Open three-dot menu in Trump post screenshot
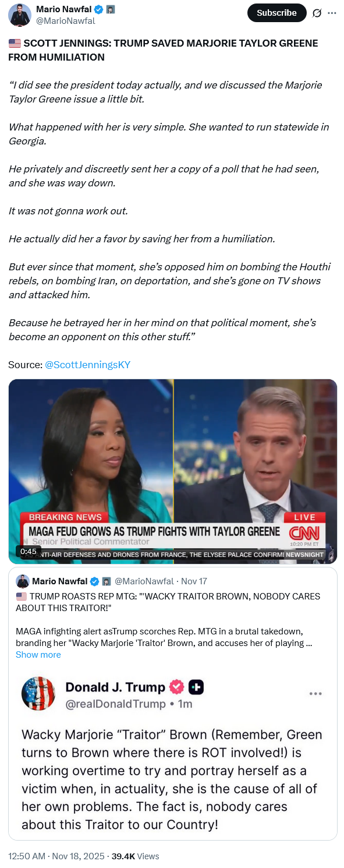Viewport: 344px width, 868px height. point(315,694)
